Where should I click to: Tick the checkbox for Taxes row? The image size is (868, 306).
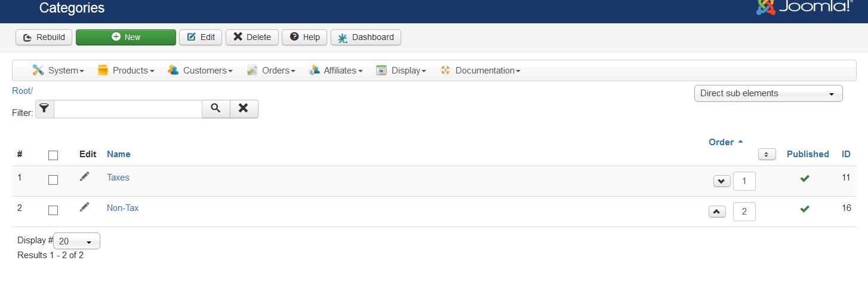pos(53,180)
